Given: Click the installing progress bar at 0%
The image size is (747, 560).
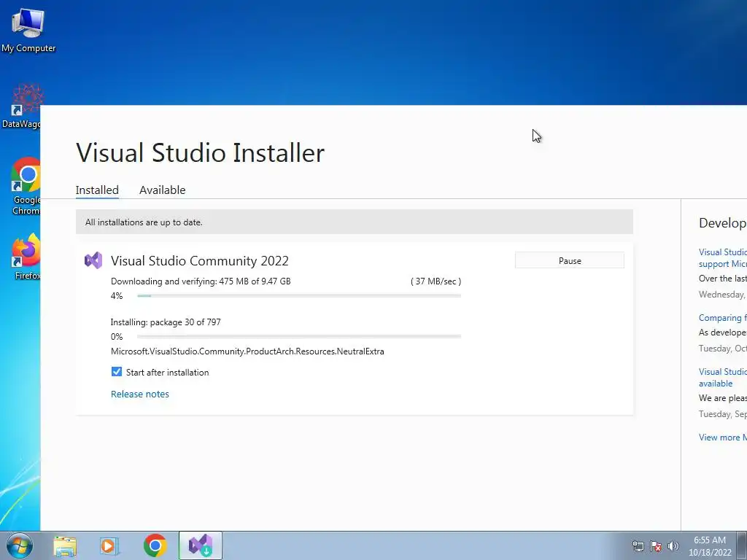Looking at the screenshot, I should [299, 337].
